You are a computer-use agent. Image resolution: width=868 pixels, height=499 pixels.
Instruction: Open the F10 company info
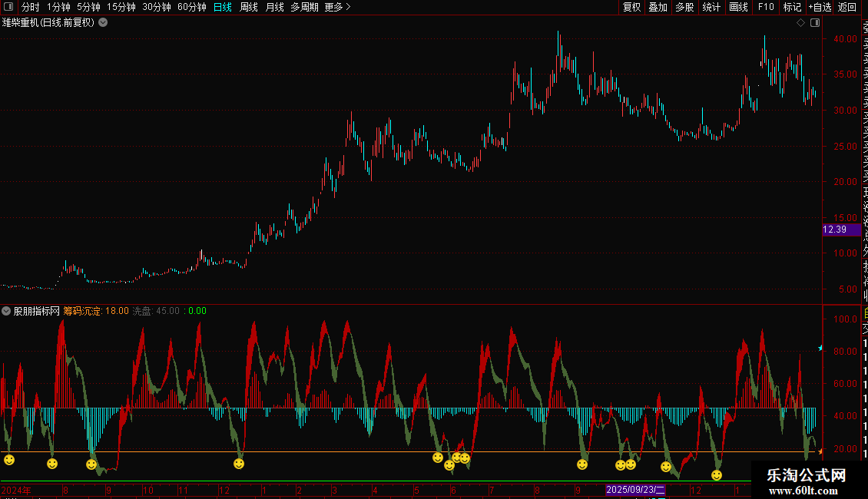point(766,7)
